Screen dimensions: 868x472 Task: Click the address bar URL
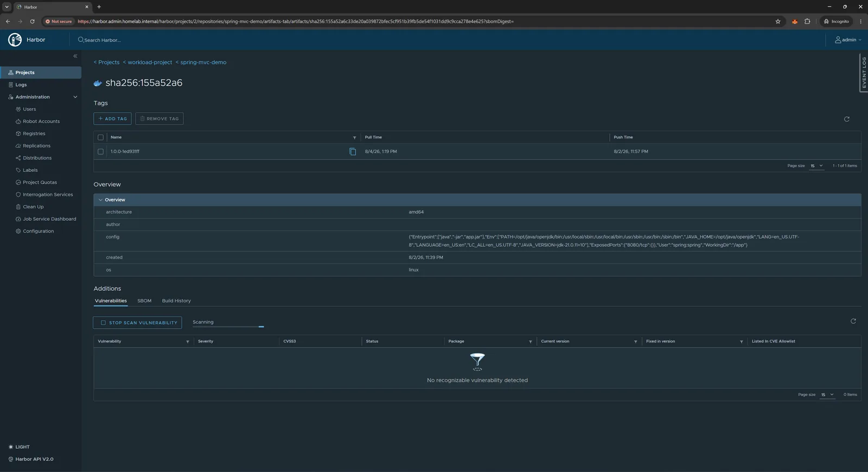296,21
